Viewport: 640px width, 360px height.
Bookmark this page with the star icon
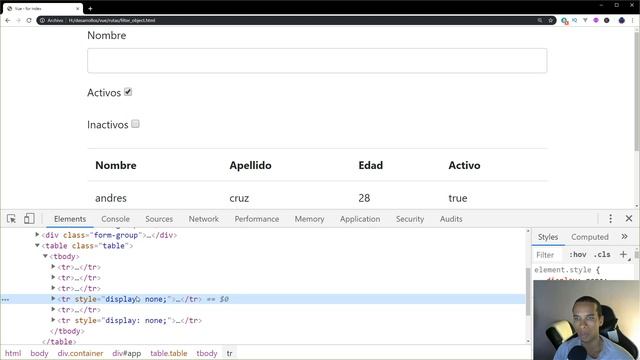click(x=550, y=20)
